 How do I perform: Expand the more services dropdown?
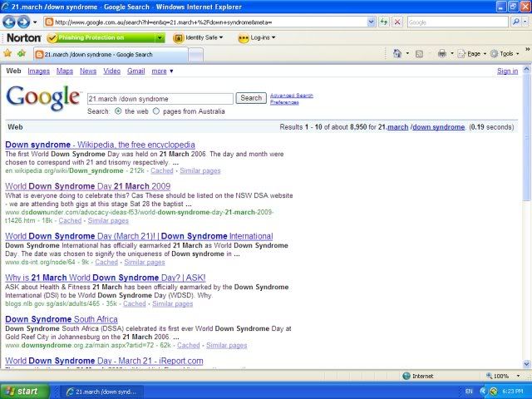(x=162, y=71)
